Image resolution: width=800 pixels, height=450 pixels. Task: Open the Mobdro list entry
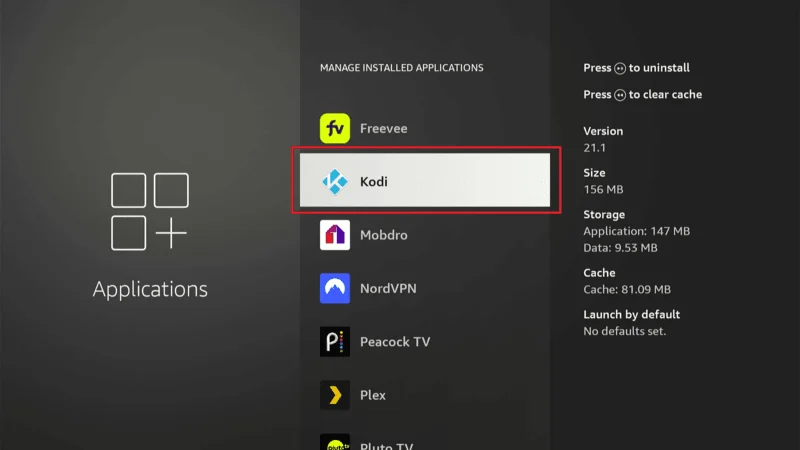click(x=424, y=235)
